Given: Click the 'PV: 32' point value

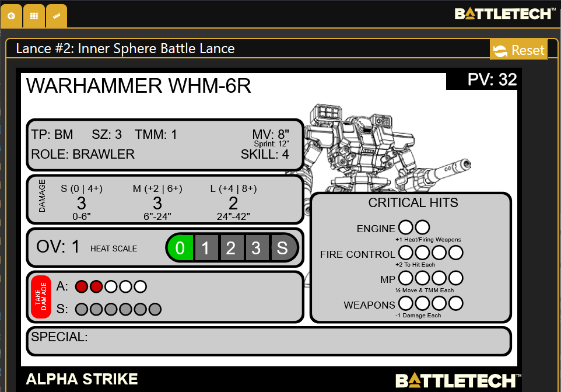Looking at the screenshot, I should click(492, 79).
